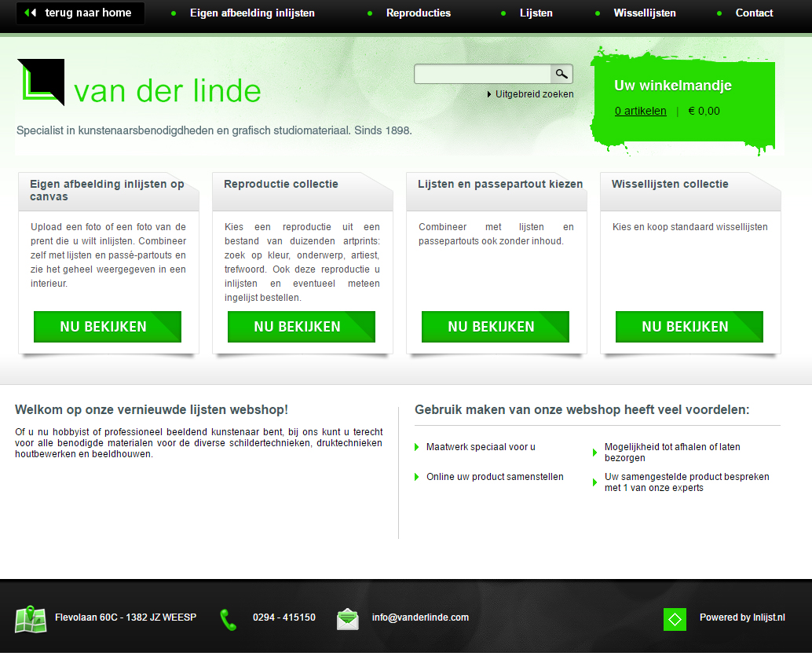This screenshot has height=656, width=812.
Task: Click the green map location icon in footer
Action: (x=31, y=619)
